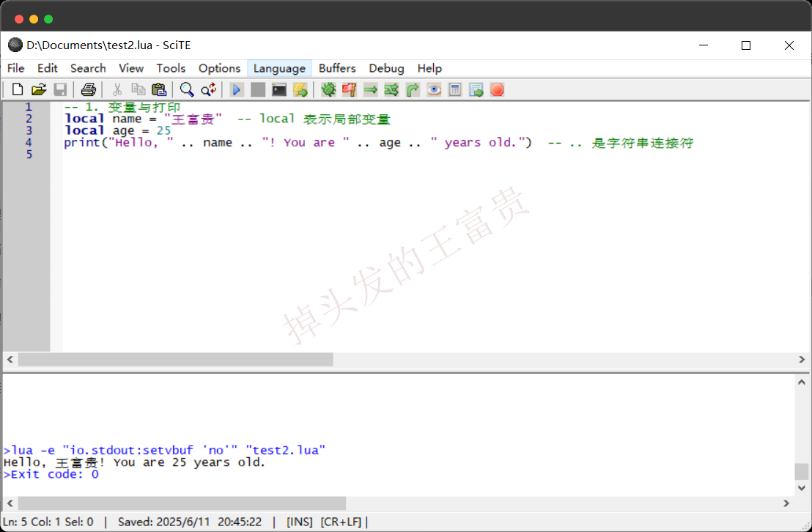This screenshot has height=532, width=812.
Task: Click the output pane scroll down arrow
Action: [x=802, y=487]
